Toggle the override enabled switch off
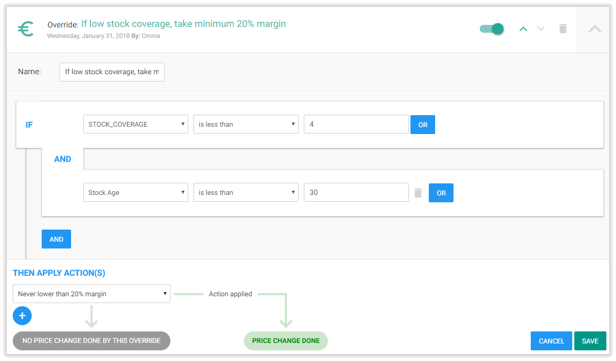616x361 pixels. (x=492, y=29)
